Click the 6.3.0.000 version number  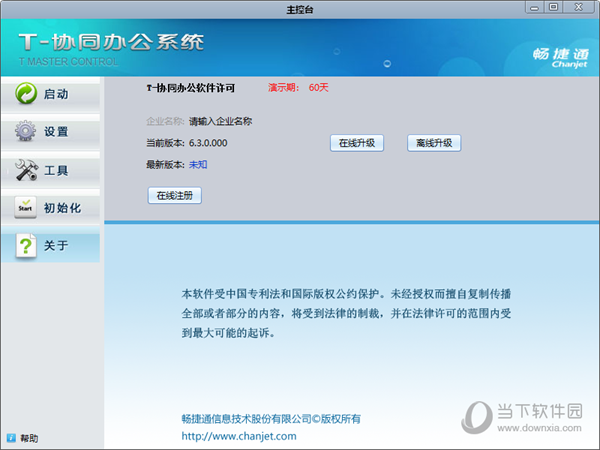click(x=208, y=143)
